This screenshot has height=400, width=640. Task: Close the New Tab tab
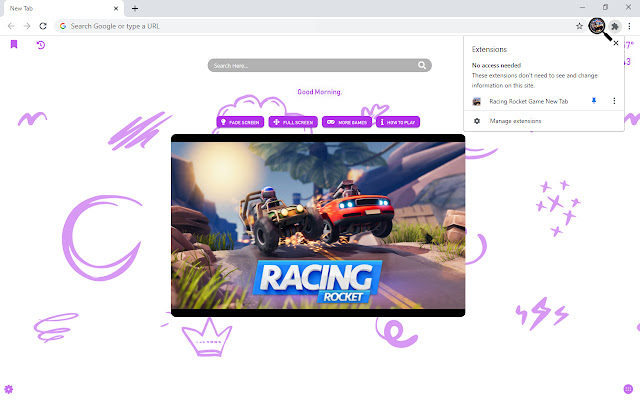click(116, 8)
